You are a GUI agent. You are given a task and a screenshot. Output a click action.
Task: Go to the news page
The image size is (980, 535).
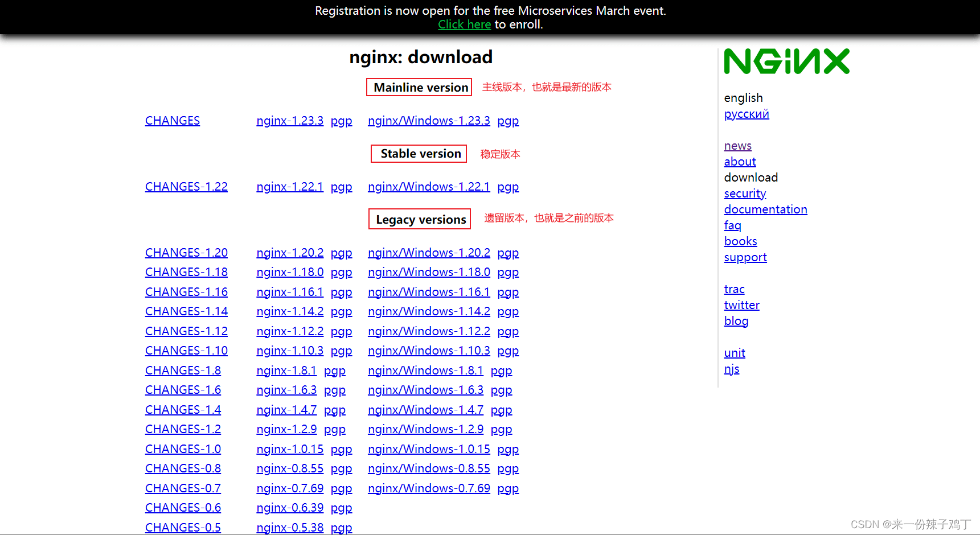737,146
